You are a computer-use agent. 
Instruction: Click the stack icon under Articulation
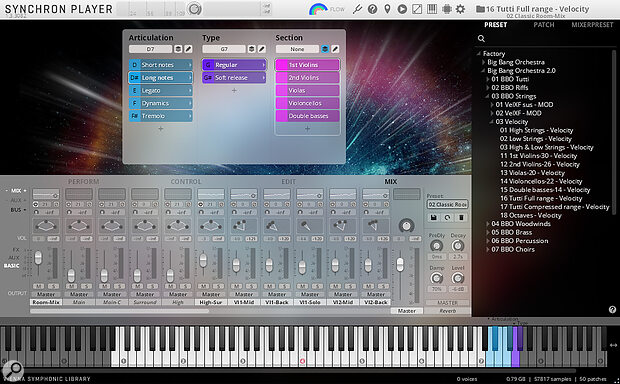click(x=178, y=49)
